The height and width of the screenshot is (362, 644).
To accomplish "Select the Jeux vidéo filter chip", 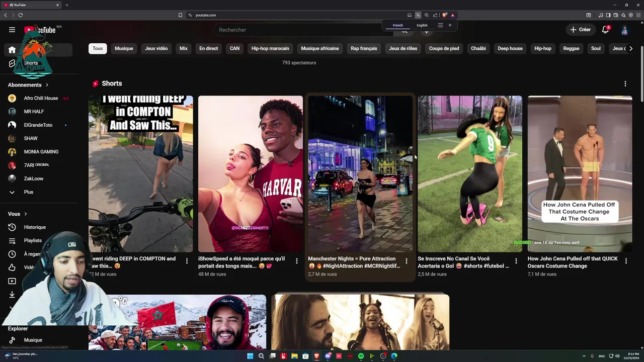I will tap(156, 48).
